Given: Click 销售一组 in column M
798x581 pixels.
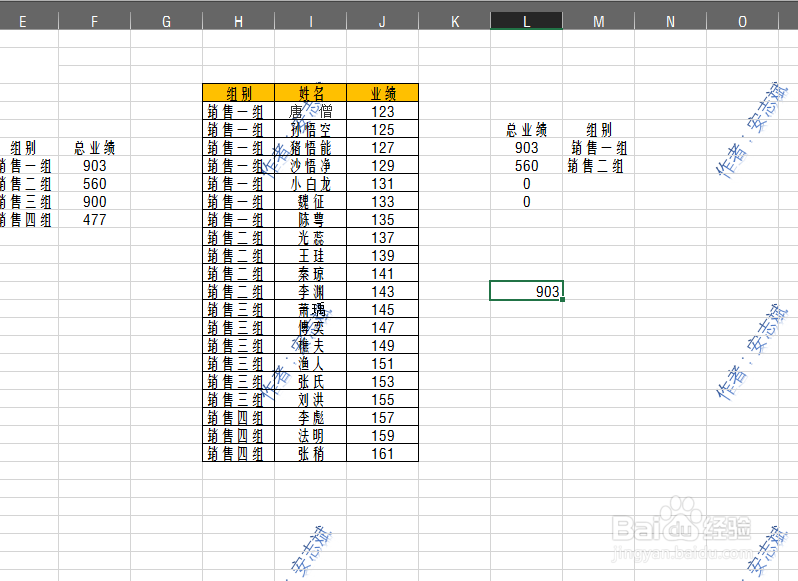Looking at the screenshot, I should pos(598,148).
